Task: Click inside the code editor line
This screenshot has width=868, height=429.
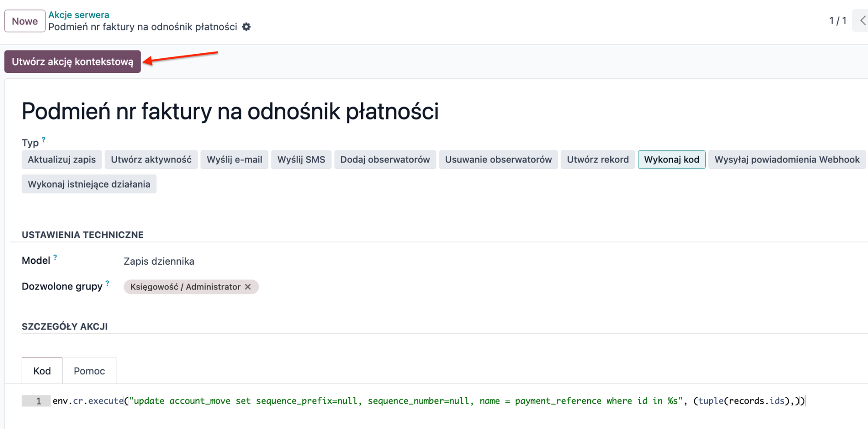Action: tap(407, 401)
